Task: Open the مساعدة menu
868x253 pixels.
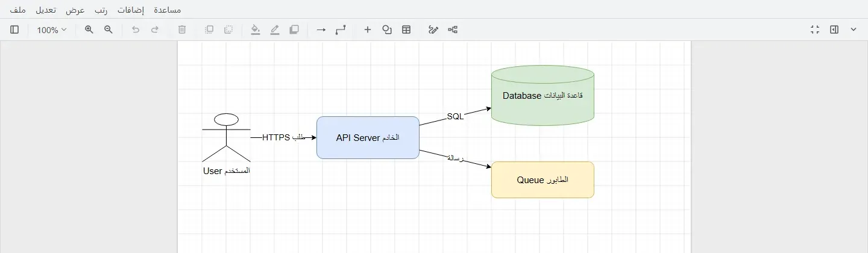Action: [x=168, y=10]
